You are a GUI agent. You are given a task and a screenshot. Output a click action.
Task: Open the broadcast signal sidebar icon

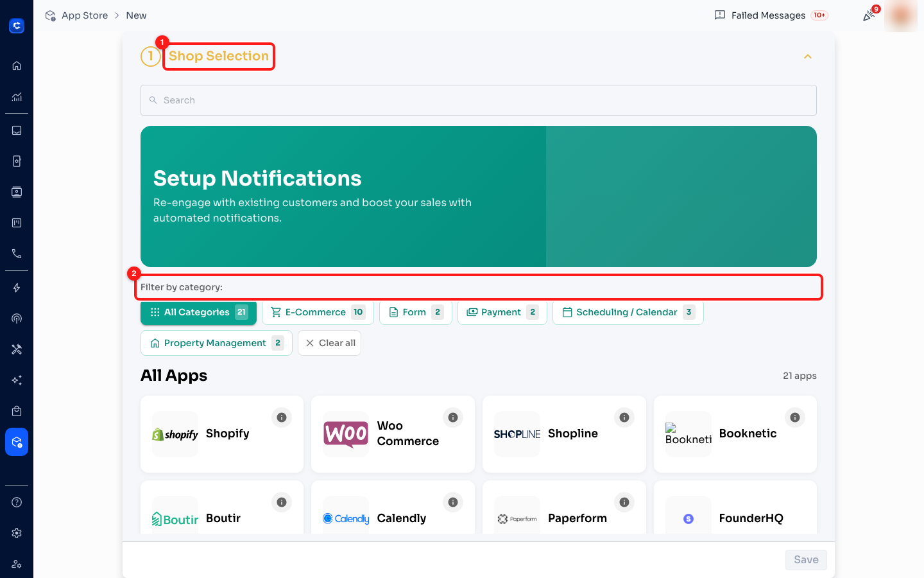point(17,319)
